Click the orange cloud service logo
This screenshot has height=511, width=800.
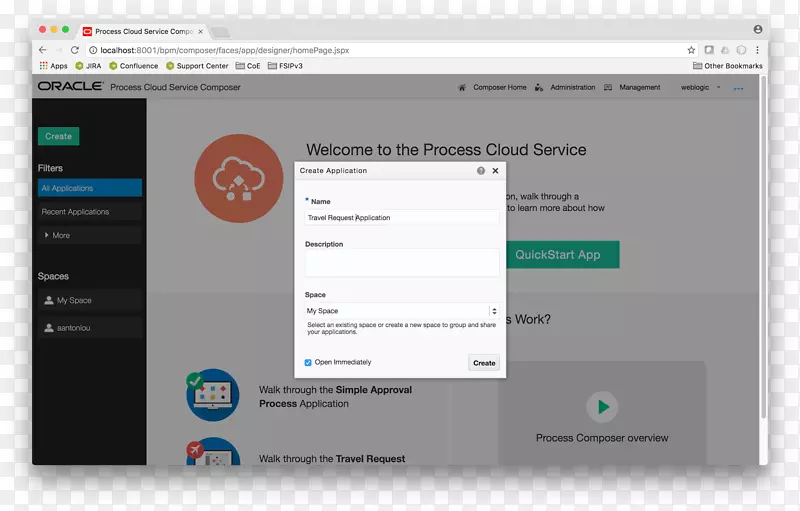238,178
